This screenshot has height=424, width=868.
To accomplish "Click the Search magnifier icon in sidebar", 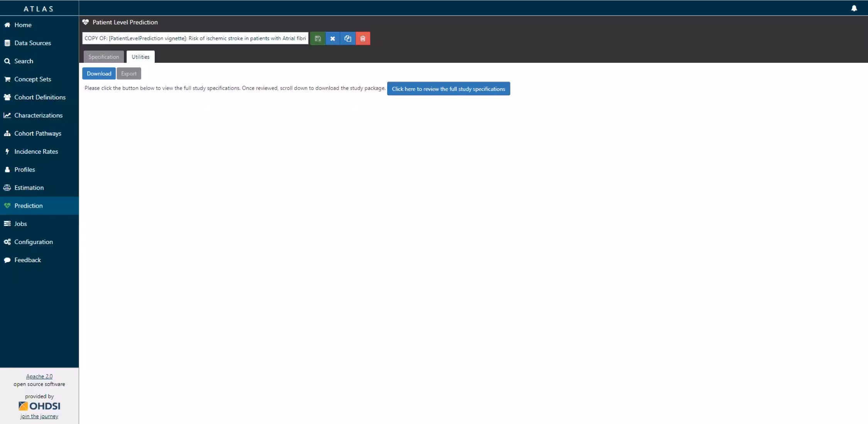I will point(7,61).
